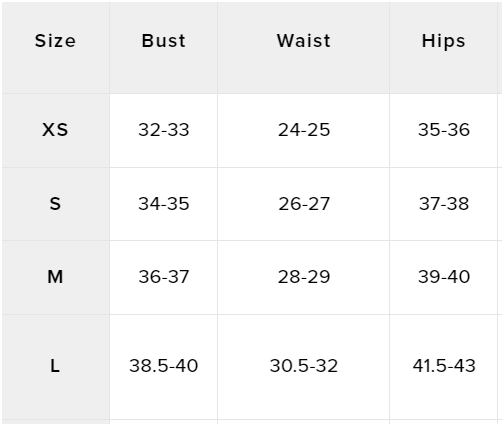Click the L bust value 38.5-40
Viewport: 502px width, 424px height.
164,366
